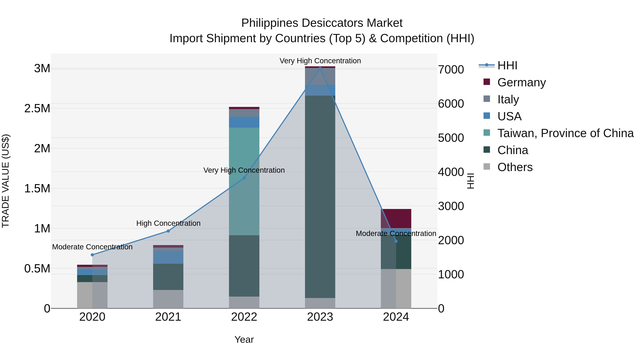Click the 2024 x-axis label
This screenshot has height=362, width=644.
396,317
